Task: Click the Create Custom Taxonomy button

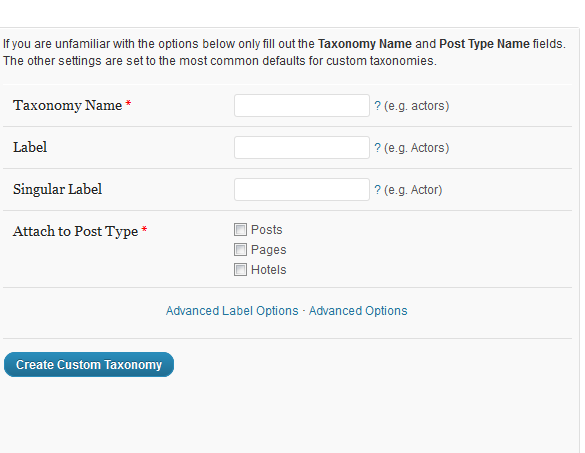Action: tap(89, 365)
